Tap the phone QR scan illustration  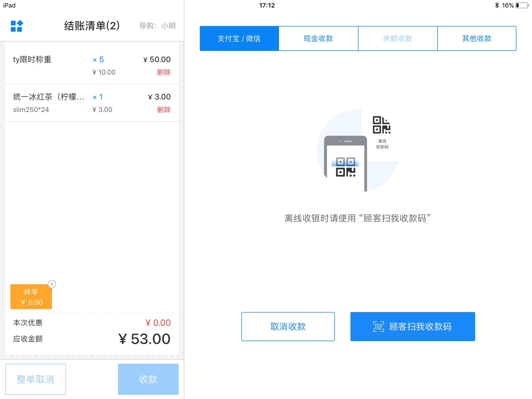(345, 164)
